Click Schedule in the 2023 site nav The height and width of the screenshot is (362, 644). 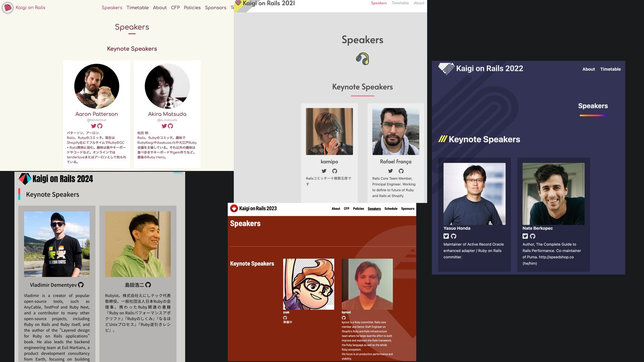point(391,208)
